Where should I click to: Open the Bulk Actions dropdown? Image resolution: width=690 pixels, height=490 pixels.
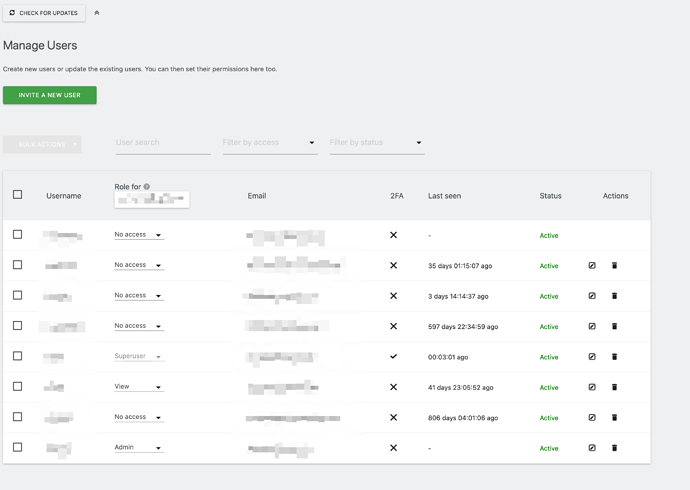42,144
